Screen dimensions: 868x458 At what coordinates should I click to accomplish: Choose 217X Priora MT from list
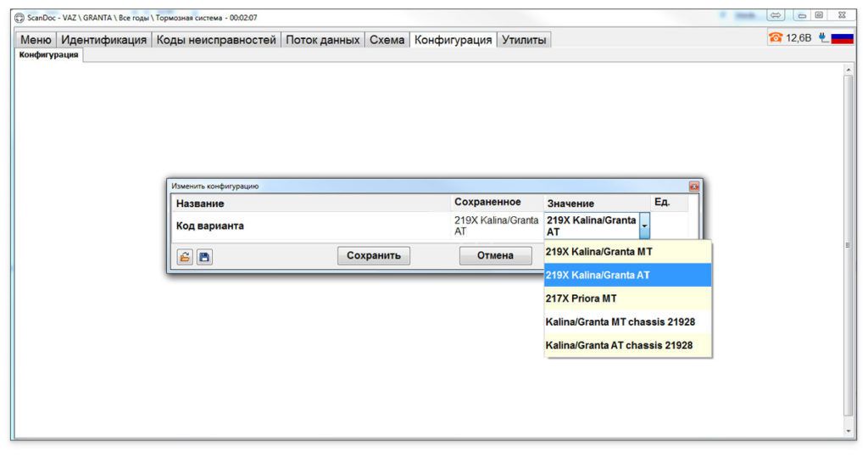[627, 299]
